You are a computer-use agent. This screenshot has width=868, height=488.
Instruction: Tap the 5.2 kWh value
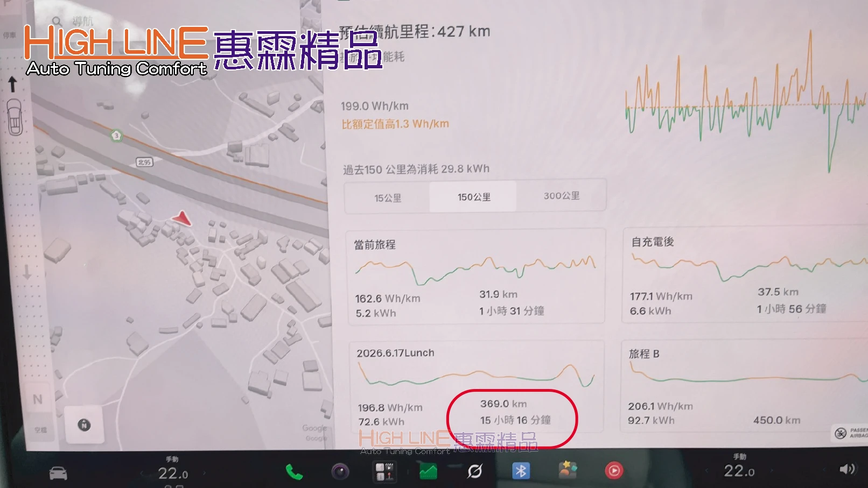[376, 313]
